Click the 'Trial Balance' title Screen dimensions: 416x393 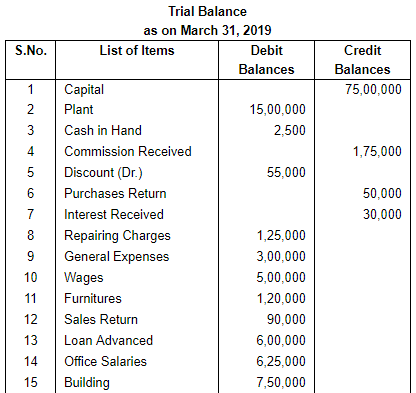tap(207, 12)
